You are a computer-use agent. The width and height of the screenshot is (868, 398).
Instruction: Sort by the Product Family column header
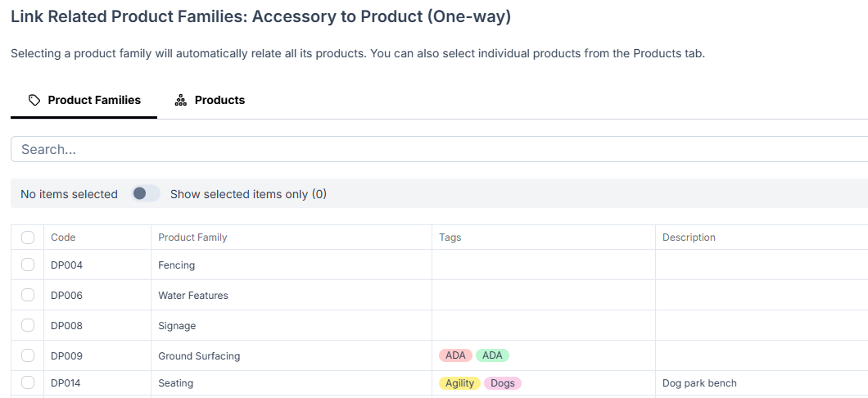click(192, 237)
